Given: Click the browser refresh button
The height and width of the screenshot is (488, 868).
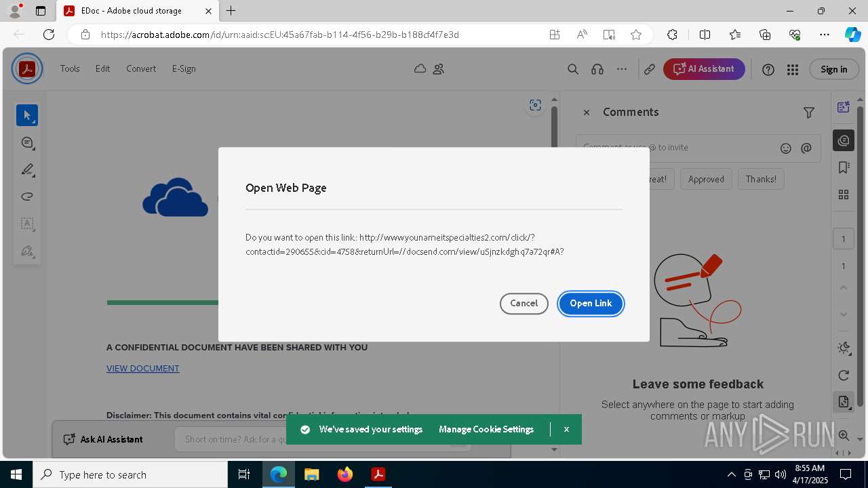Looking at the screenshot, I should pos(49,35).
